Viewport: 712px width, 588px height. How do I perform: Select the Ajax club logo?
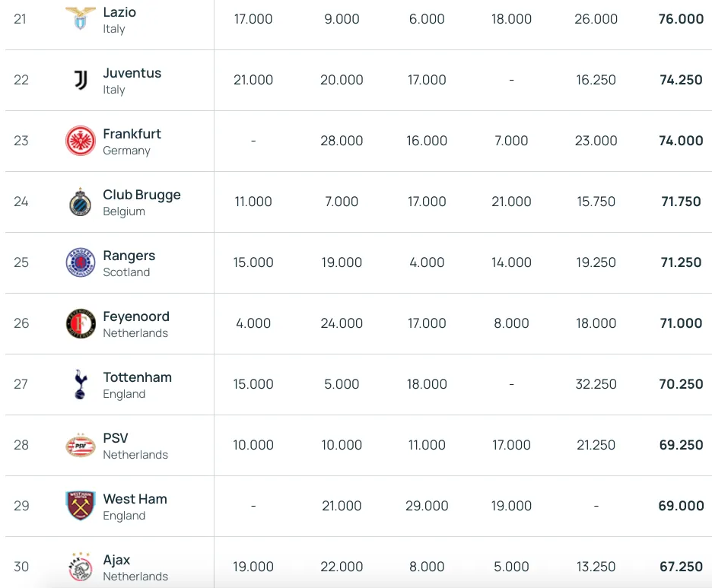tap(81, 567)
